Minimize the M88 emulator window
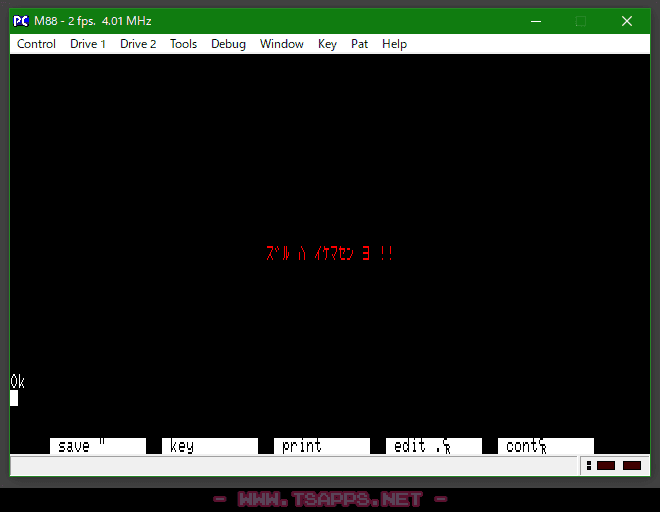The height and width of the screenshot is (512, 660). pos(534,20)
